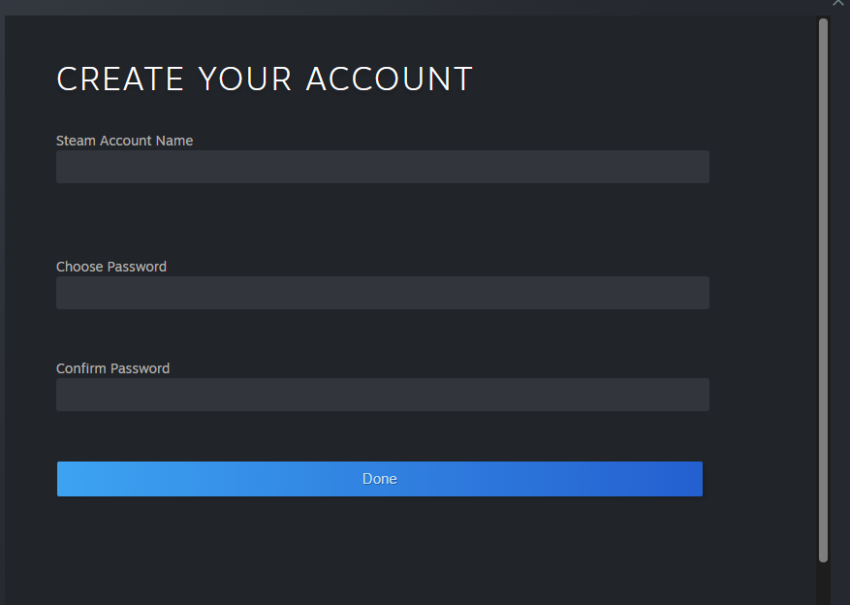Click the CREATE YOUR ACCOUNT heading

[264, 78]
